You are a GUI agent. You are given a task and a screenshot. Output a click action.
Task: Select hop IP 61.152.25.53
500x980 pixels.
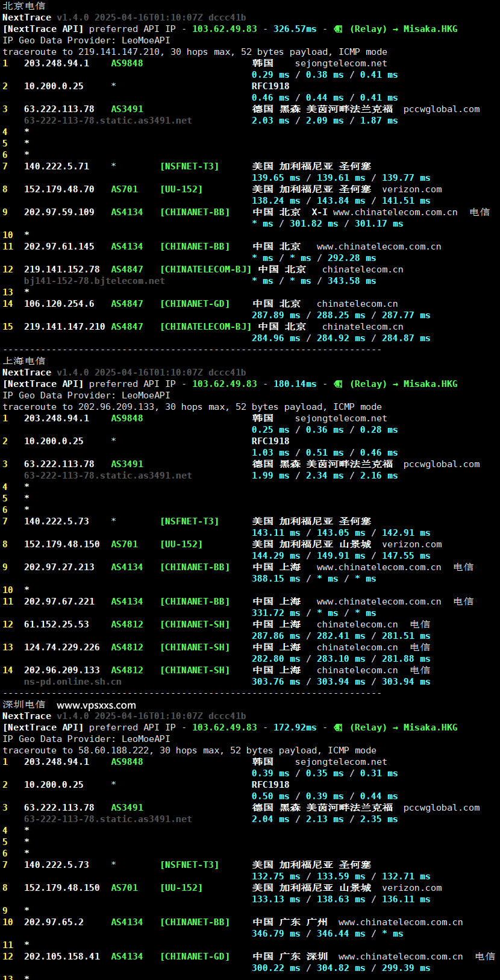(x=57, y=624)
